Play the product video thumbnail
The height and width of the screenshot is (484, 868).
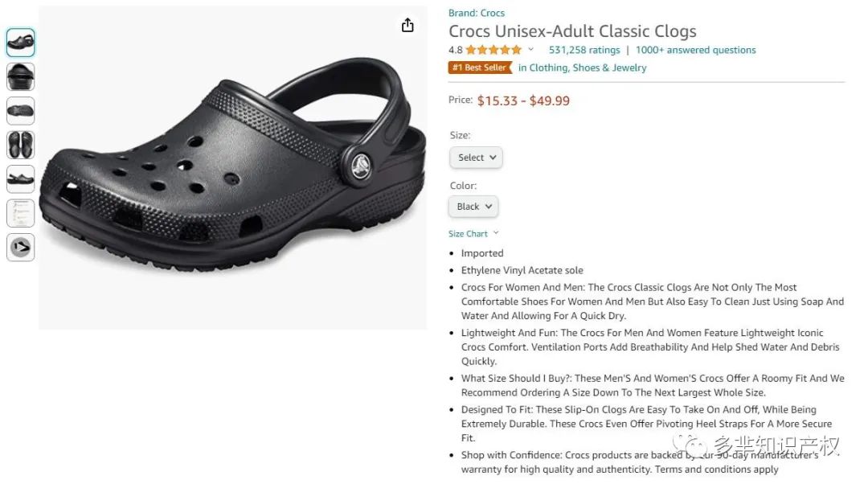(x=21, y=247)
